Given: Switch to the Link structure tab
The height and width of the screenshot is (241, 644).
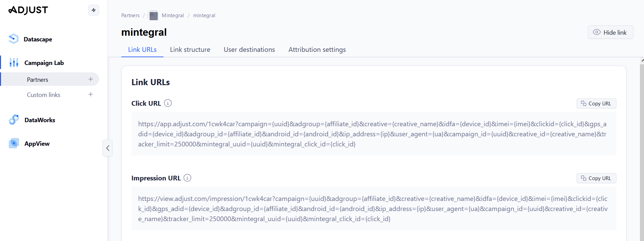Looking at the screenshot, I should pyautogui.click(x=190, y=49).
